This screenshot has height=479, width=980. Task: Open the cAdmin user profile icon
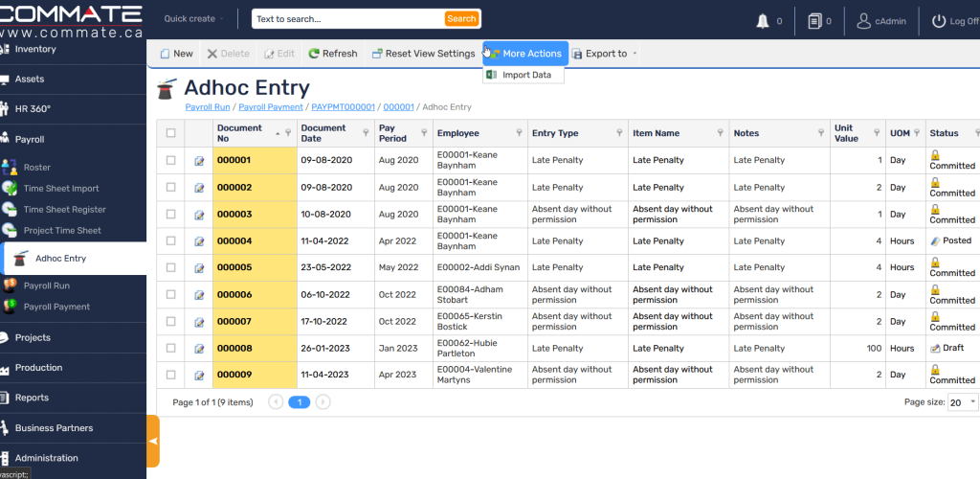tap(863, 21)
